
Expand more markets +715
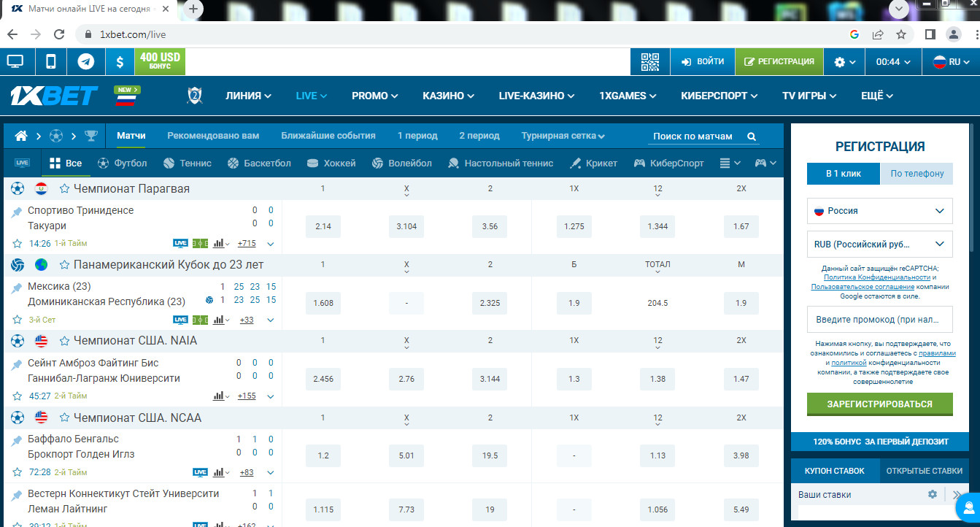[x=247, y=244]
